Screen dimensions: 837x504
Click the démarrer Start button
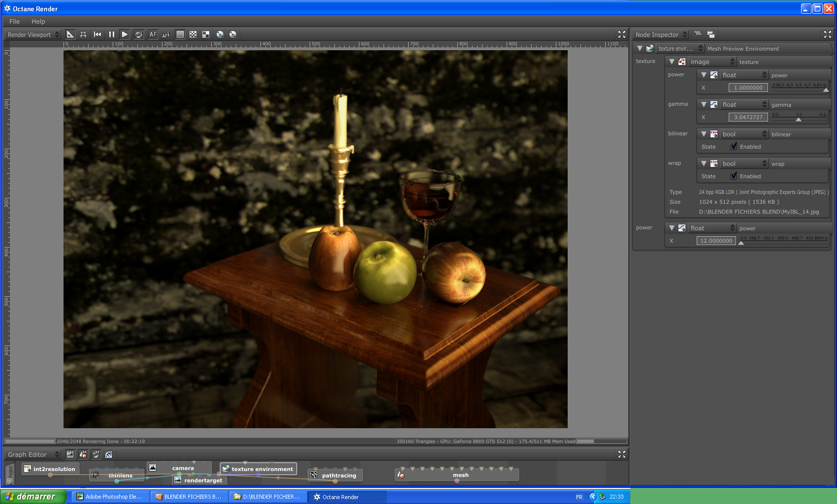pos(32,497)
